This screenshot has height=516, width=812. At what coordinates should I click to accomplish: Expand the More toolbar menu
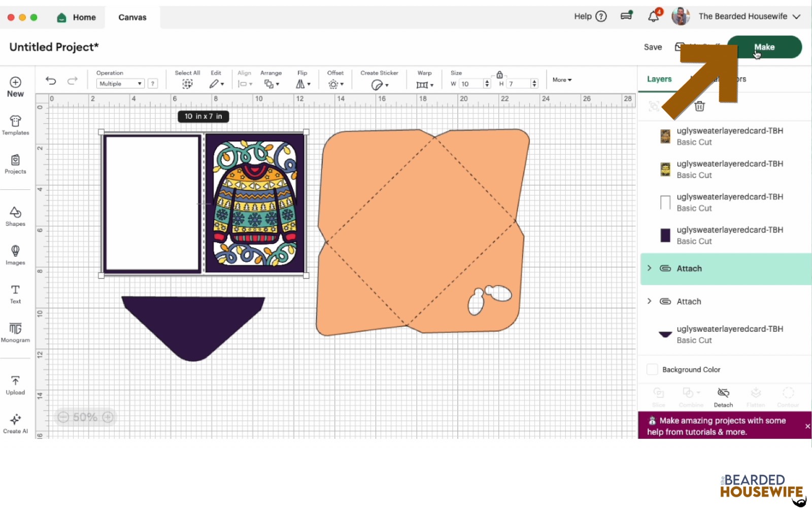[562, 80]
